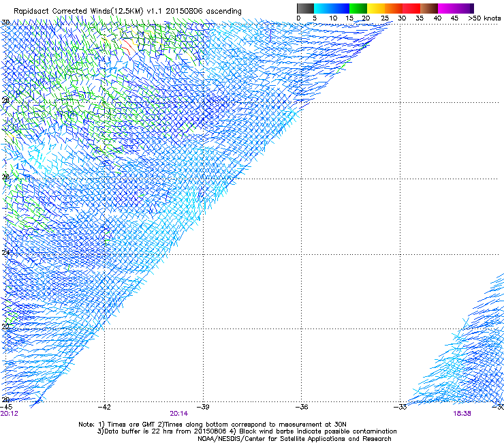Click the green 15-20 knots color swatch
The image size is (504, 443).
point(358,8)
